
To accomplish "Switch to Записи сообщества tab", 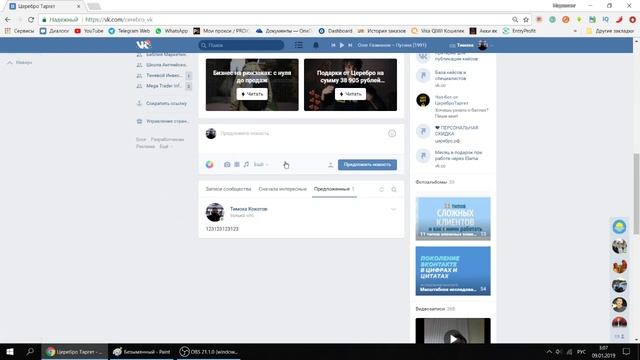I will point(228,189).
